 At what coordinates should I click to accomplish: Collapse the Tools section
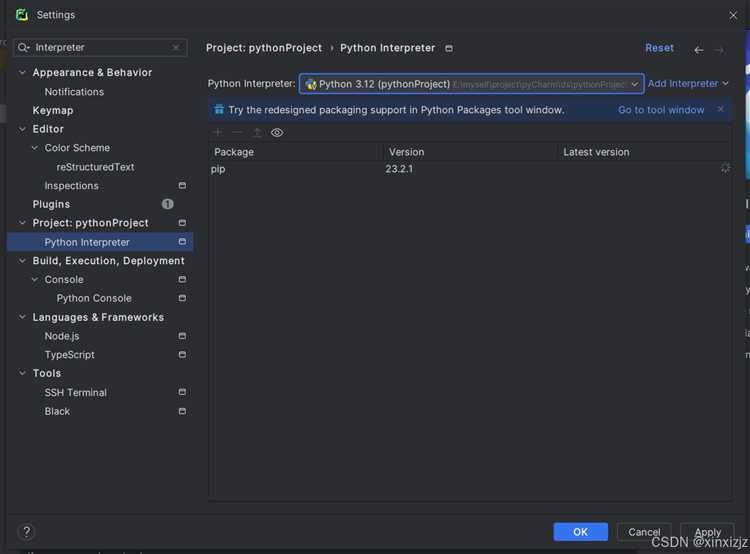click(x=22, y=373)
